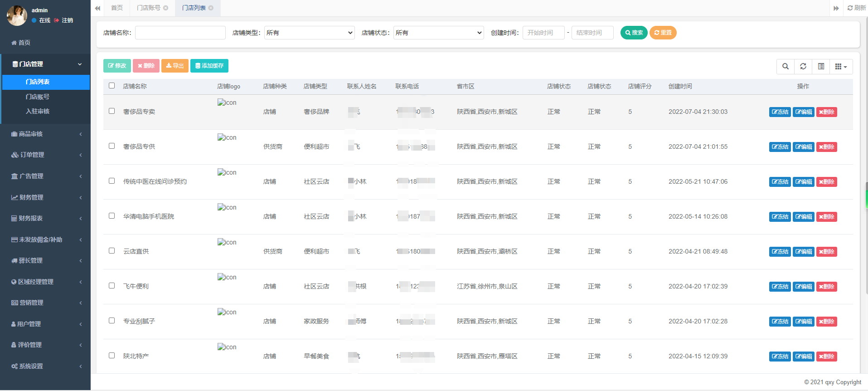Viewport: 868px width, 391px height.
Task: Click 注销 logout link
Action: [63, 20]
